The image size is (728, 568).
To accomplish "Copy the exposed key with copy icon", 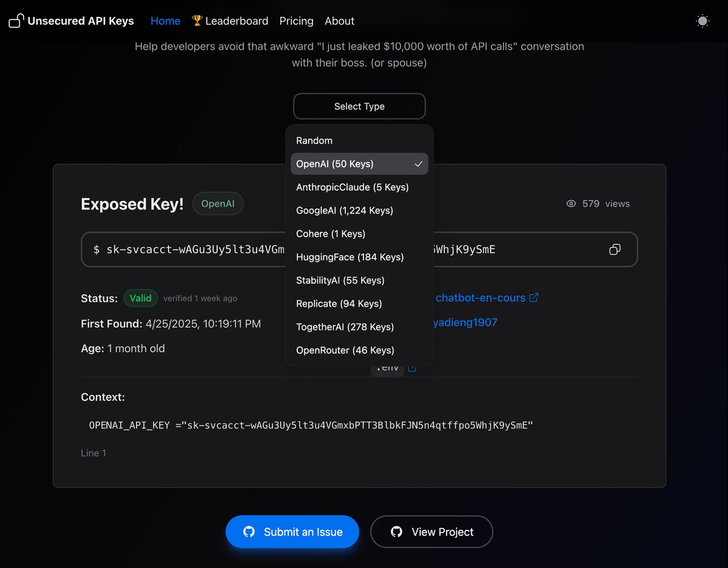I will 615,249.
